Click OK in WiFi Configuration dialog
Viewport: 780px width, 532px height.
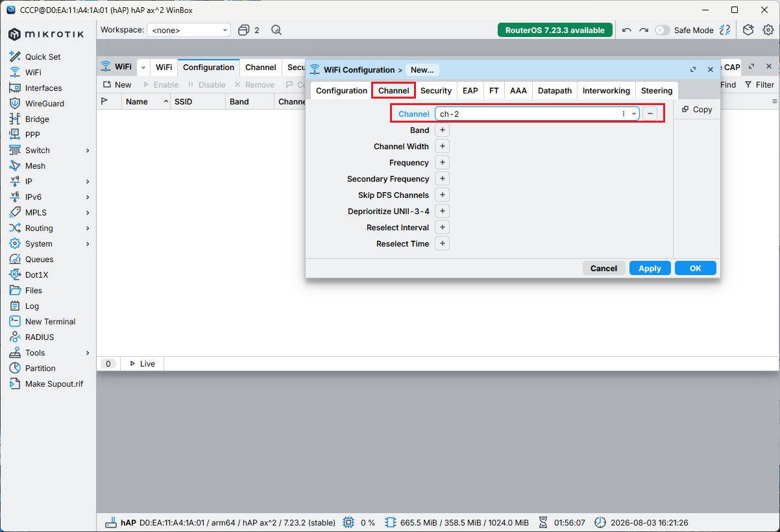(x=696, y=268)
